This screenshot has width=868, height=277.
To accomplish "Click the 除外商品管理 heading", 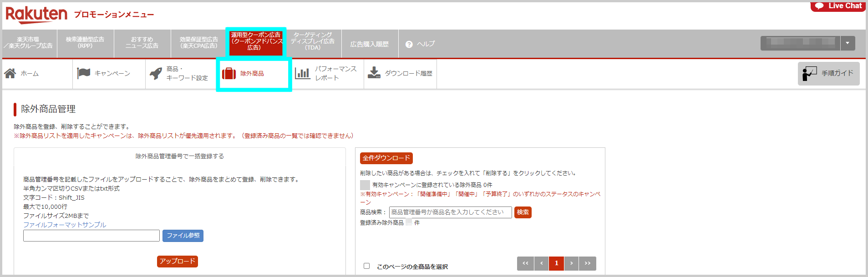I will point(48,109).
